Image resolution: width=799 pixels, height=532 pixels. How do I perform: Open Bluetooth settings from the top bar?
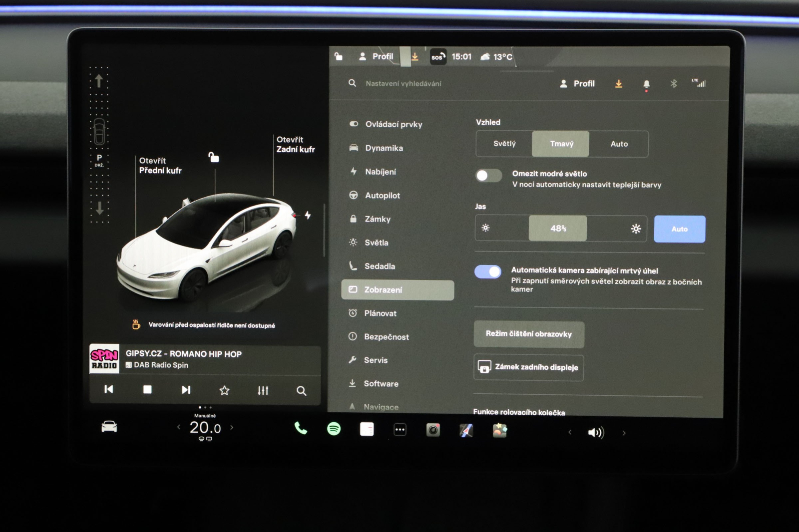point(674,83)
